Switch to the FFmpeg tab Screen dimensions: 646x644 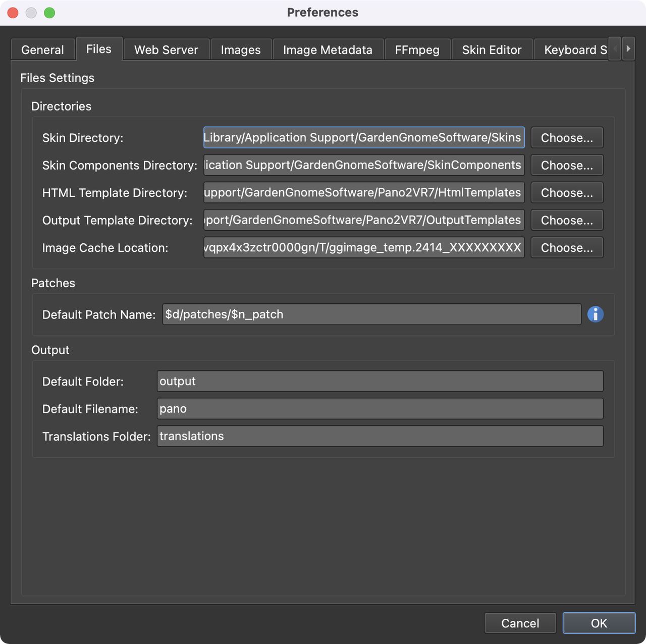(x=417, y=49)
